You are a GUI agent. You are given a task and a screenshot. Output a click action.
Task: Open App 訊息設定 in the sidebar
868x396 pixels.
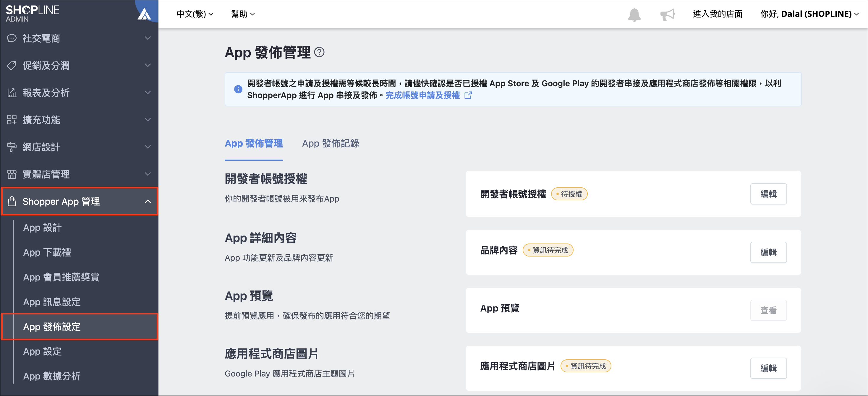[x=51, y=302]
